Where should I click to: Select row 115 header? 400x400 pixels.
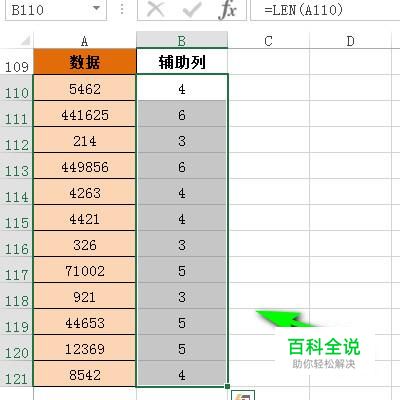(x=16, y=218)
